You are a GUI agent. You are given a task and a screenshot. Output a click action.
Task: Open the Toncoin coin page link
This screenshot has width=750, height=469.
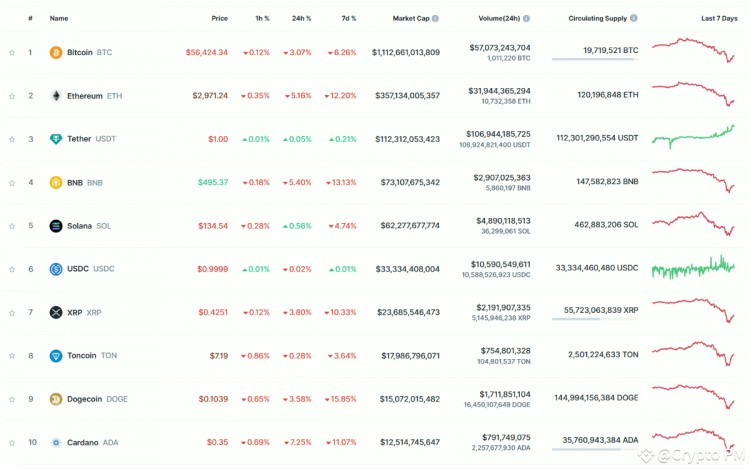(x=83, y=355)
